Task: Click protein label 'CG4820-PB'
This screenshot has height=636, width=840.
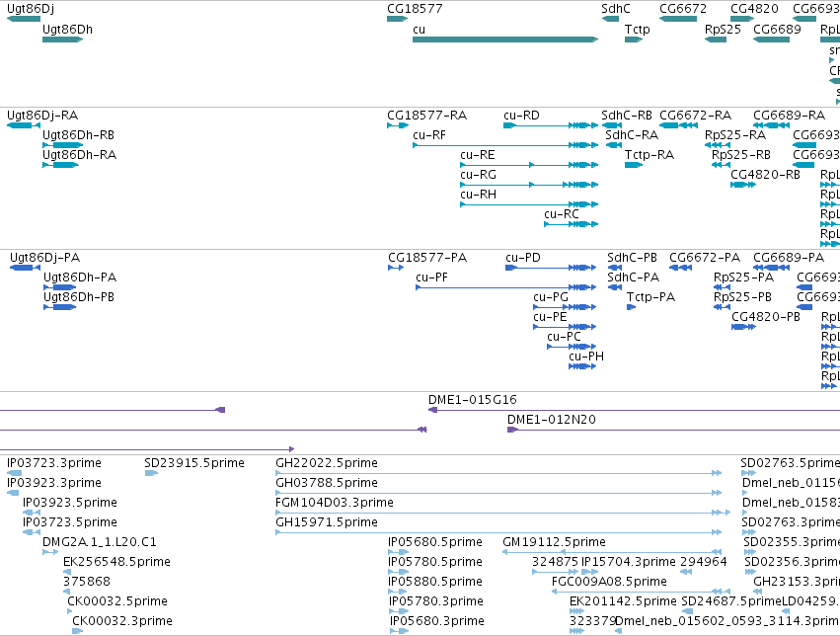Action: tap(766, 317)
